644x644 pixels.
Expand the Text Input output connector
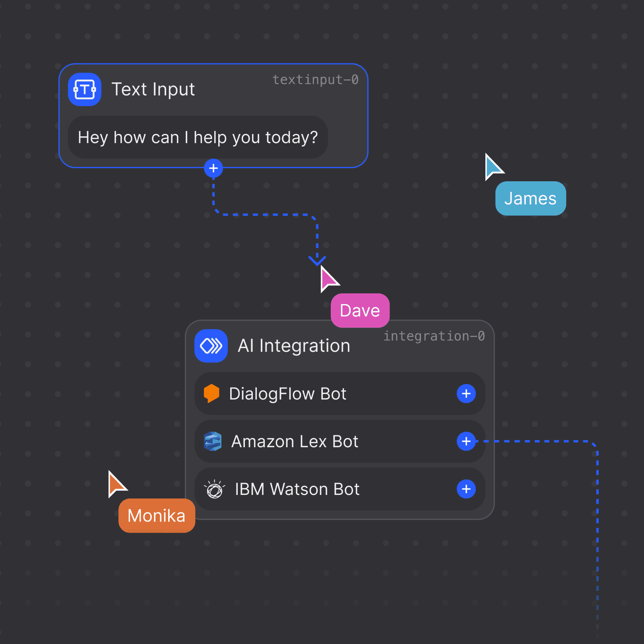point(213,168)
